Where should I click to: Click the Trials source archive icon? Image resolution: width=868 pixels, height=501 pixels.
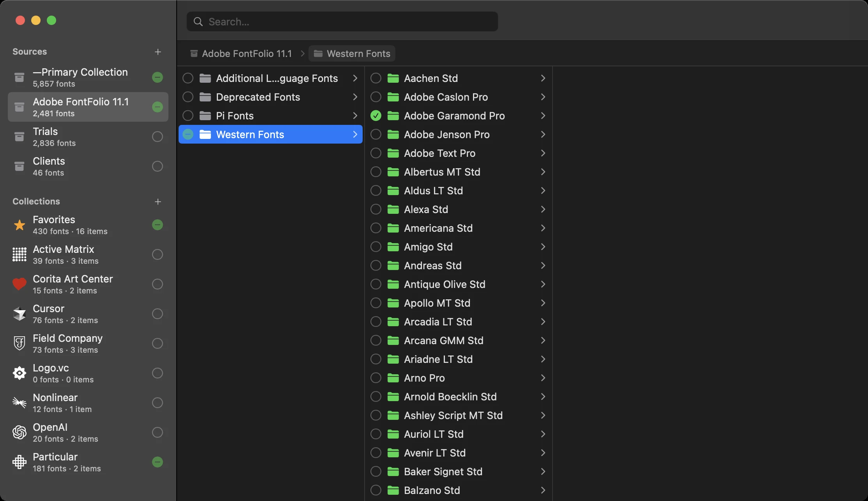[x=19, y=137]
